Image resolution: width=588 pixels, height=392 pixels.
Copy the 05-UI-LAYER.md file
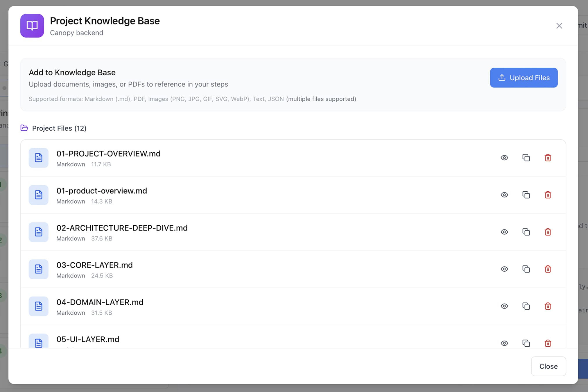526,343
